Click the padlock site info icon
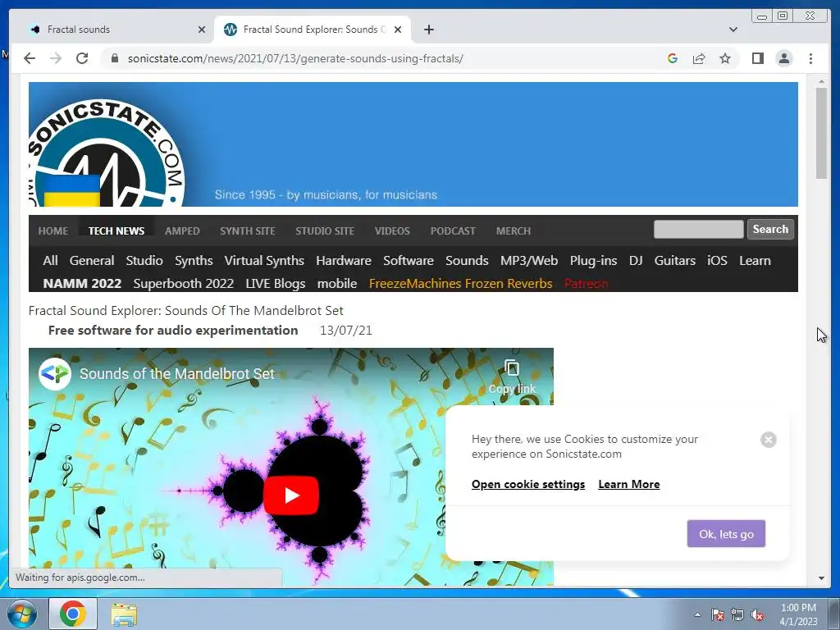840x630 pixels. pyautogui.click(x=114, y=58)
